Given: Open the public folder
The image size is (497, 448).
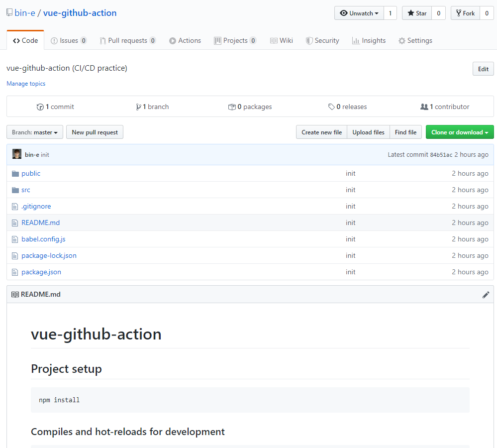Looking at the screenshot, I should [31, 173].
